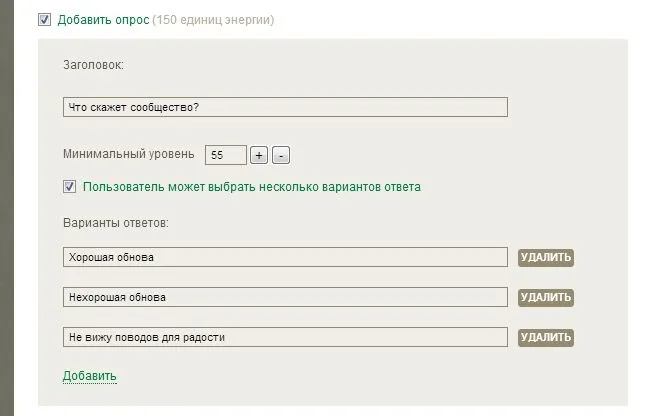The image size is (646, 416).
Task: Increase minimum level with plus button
Action: tap(258, 155)
